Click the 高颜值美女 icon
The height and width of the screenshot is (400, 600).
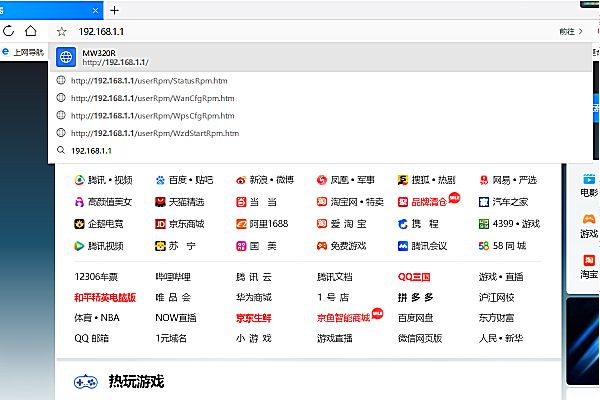tap(79, 202)
